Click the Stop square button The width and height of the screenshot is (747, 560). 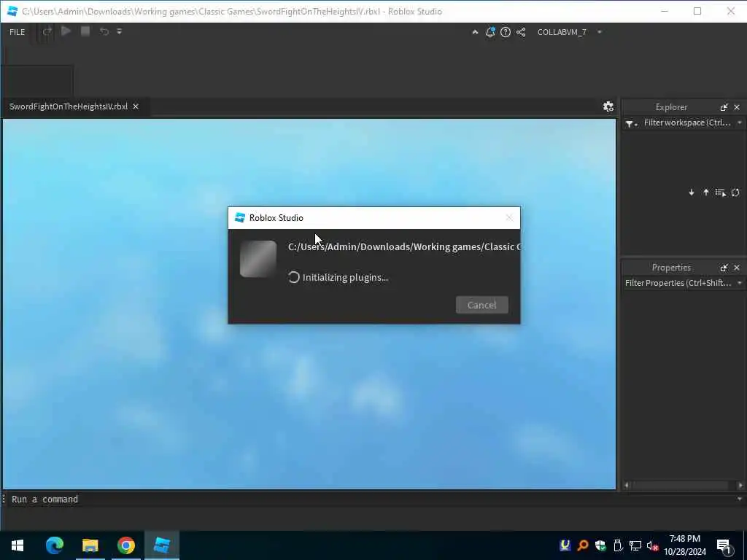point(85,31)
